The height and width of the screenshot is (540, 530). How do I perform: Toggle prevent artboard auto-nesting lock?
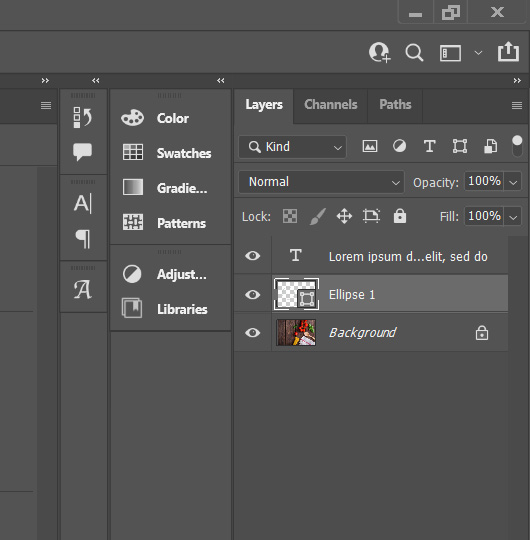pos(372,216)
